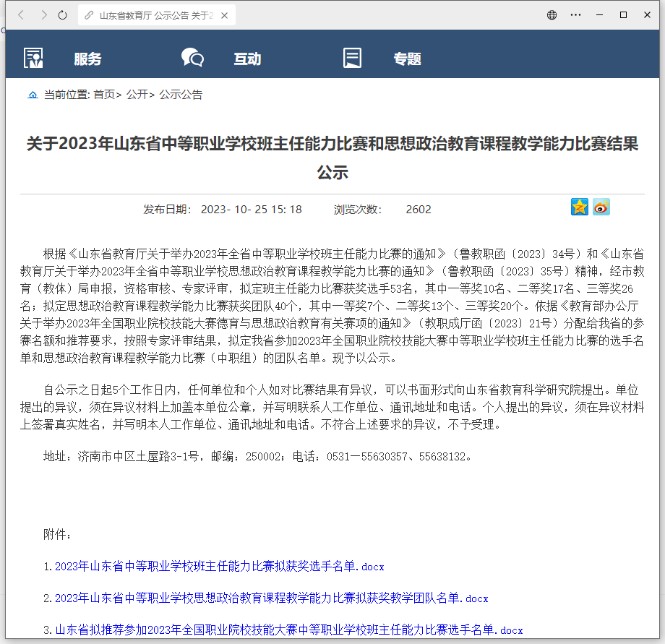This screenshot has width=665, height=644.
Task: Select the 山东省教育厅 公示公告 browser tab
Action: (157, 16)
